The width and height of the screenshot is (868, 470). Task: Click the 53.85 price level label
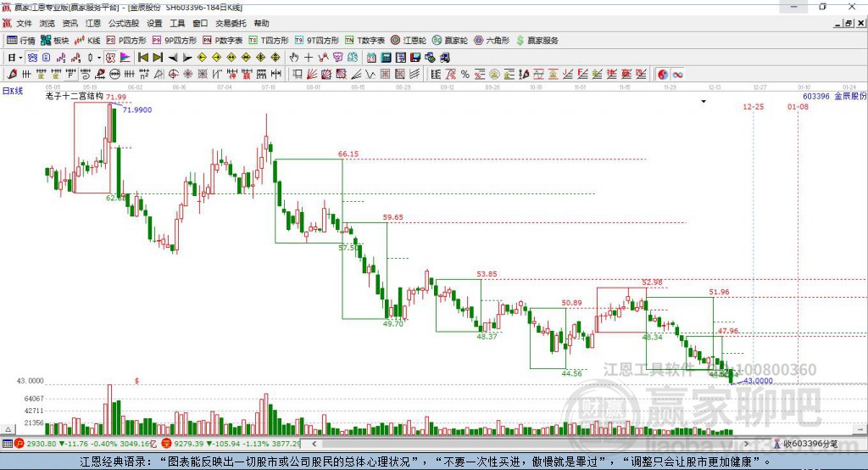pos(487,274)
